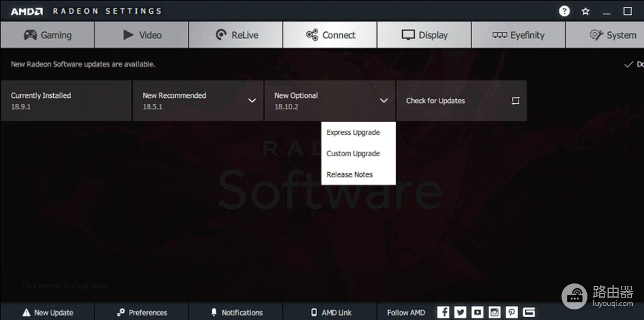Open AMD Link

click(330, 312)
